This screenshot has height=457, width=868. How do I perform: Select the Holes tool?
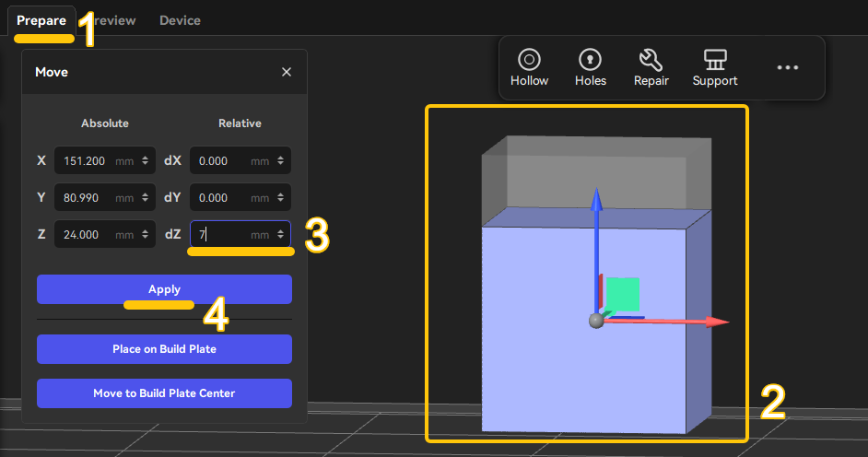tap(590, 67)
